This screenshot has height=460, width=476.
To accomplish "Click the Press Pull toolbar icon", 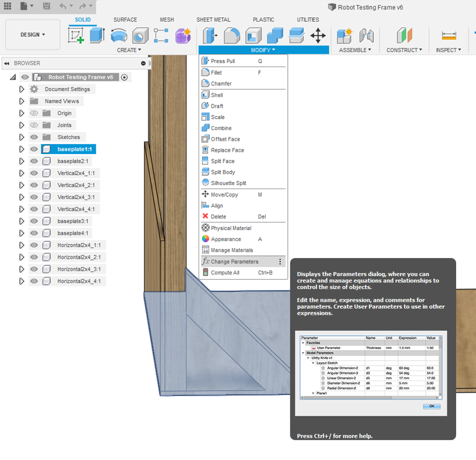I will (210, 35).
